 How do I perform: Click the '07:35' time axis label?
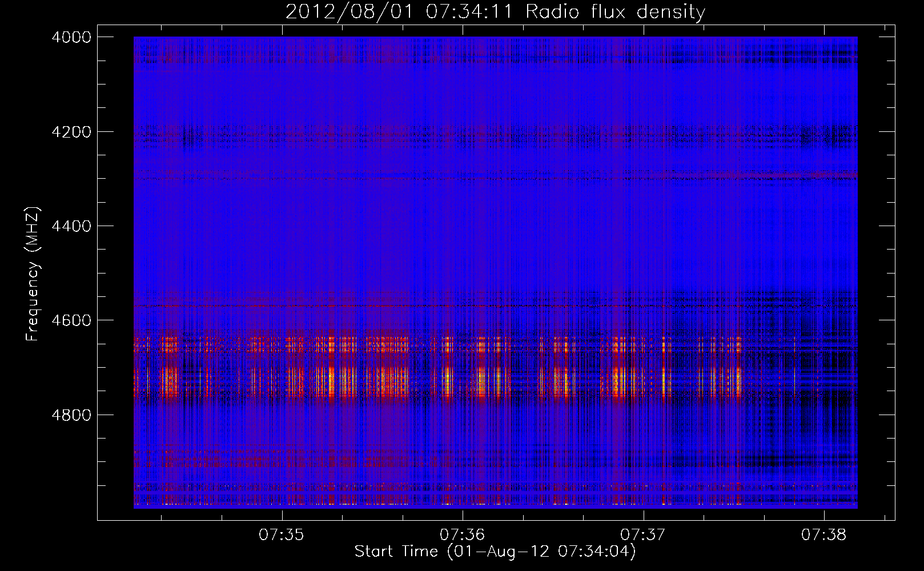click(282, 535)
